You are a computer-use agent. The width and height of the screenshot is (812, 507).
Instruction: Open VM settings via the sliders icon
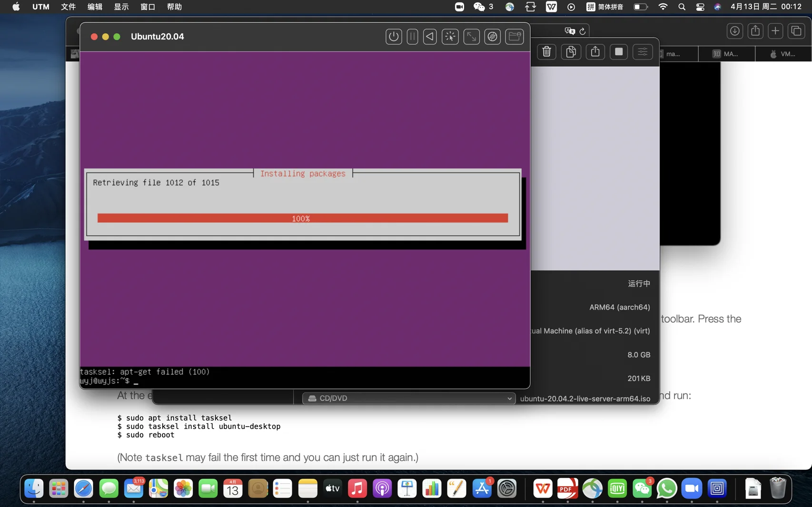coord(643,52)
